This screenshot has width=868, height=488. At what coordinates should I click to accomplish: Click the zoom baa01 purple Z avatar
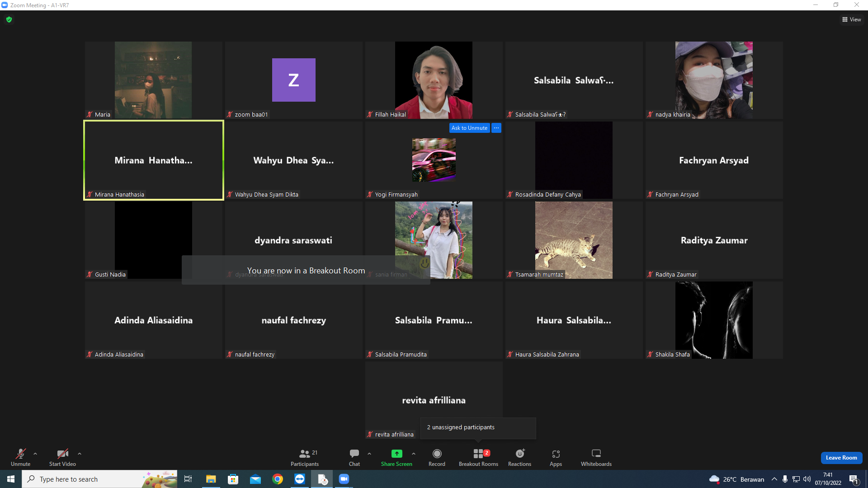pyautogui.click(x=293, y=80)
